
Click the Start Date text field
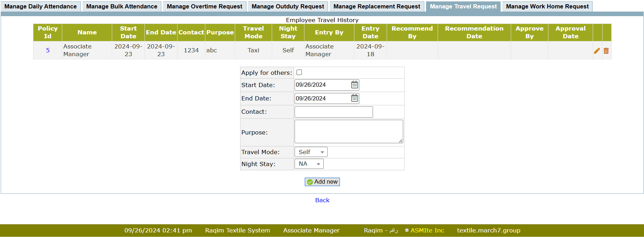pos(322,85)
